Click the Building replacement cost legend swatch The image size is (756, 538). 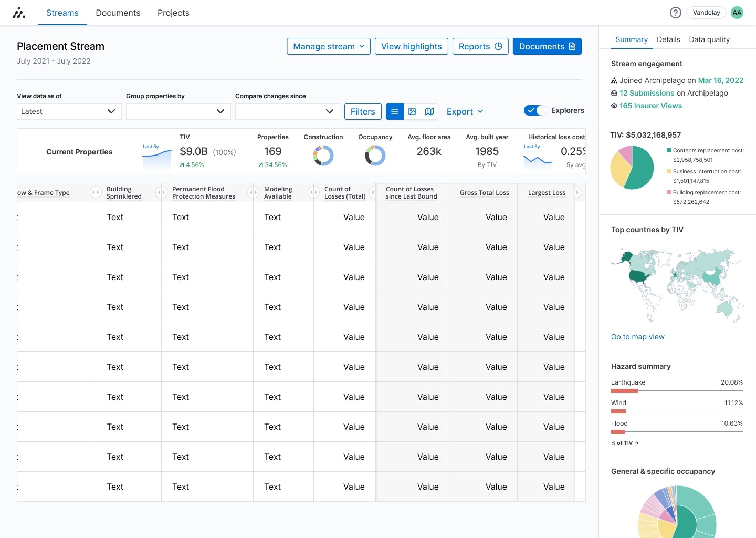point(669,192)
